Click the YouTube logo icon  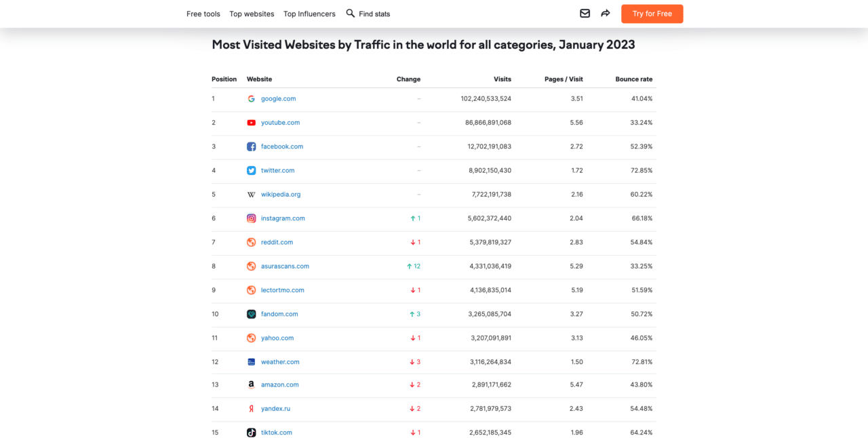[x=251, y=123]
